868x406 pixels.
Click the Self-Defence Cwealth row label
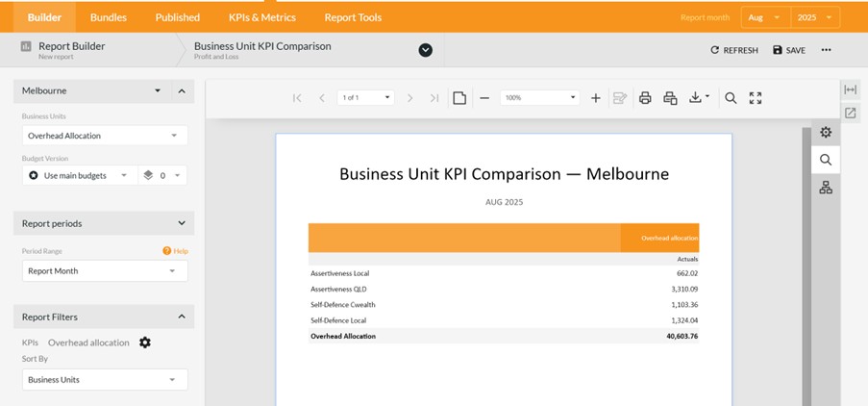342,305
